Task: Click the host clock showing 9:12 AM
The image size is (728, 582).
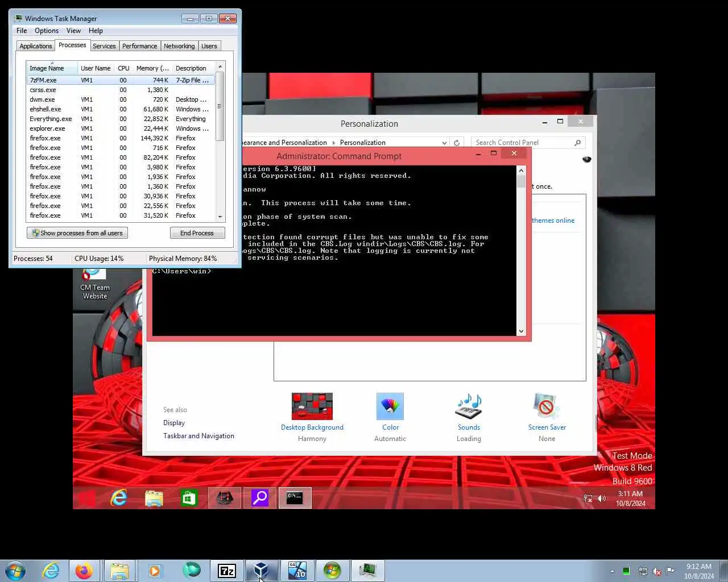Action: (698, 571)
